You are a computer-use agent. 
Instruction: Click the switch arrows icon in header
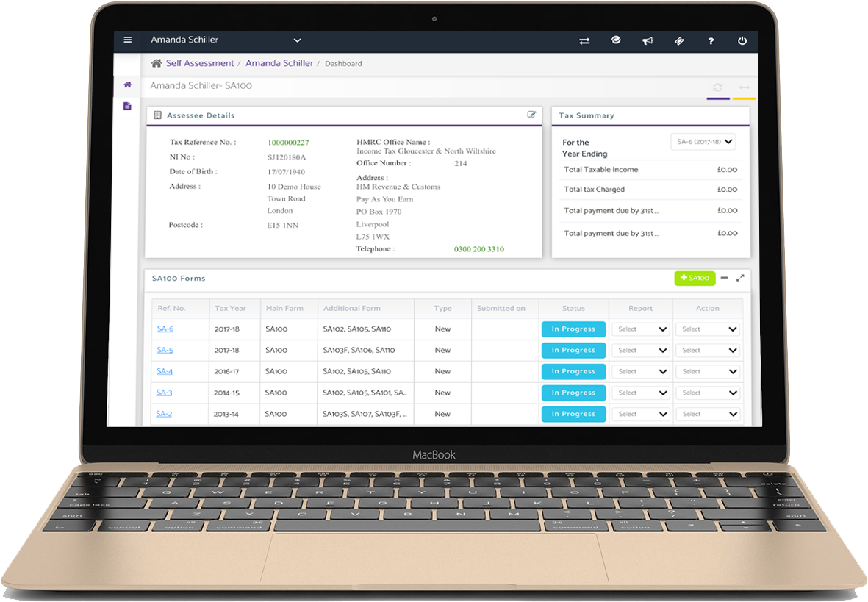[584, 41]
